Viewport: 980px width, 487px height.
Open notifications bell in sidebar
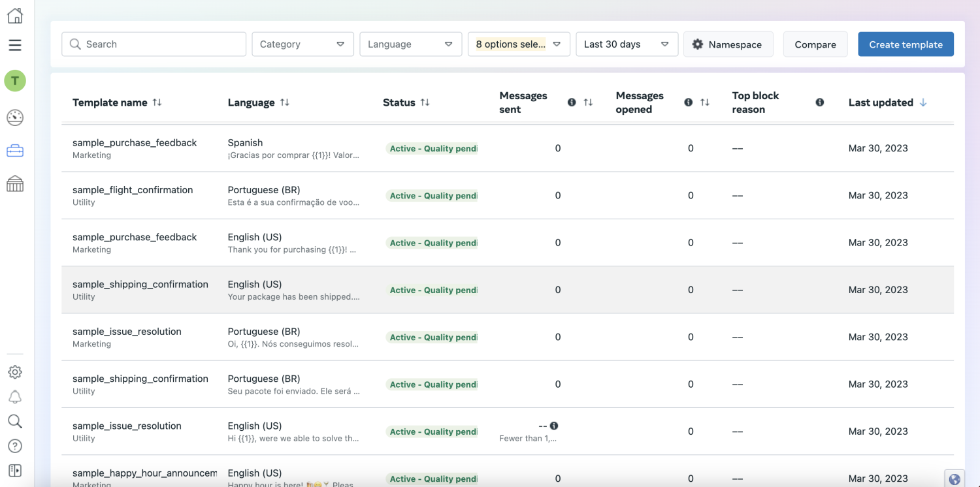pos(15,397)
